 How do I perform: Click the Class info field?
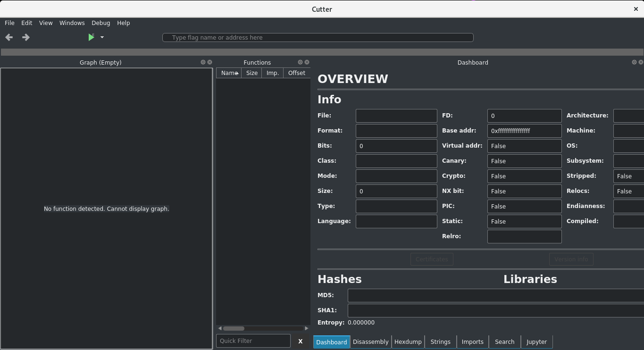[x=396, y=161]
